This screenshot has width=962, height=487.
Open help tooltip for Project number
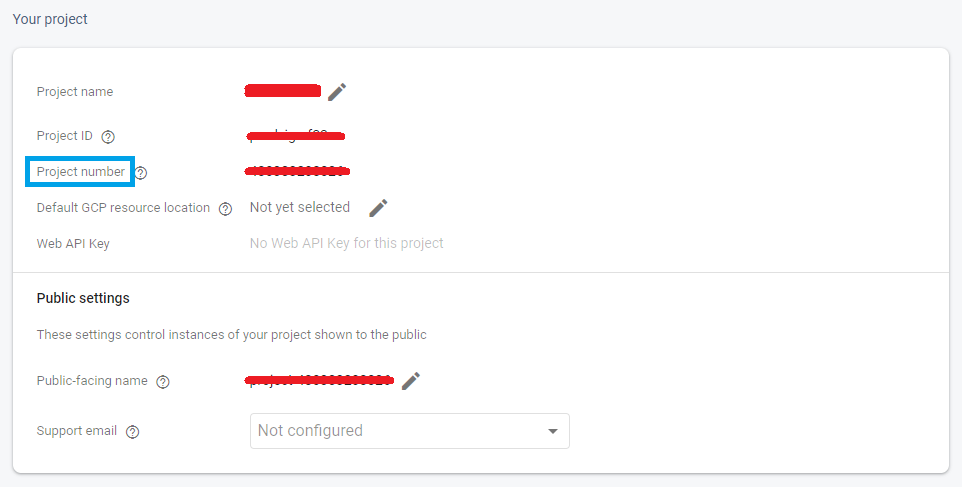(x=141, y=172)
